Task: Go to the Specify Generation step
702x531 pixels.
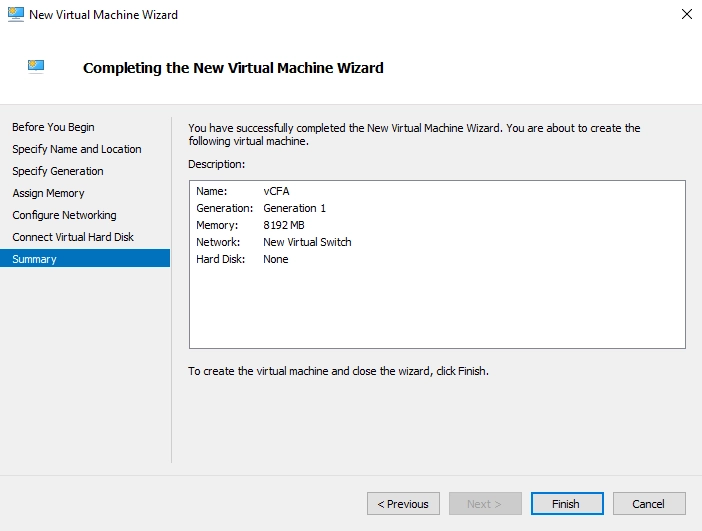Action: click(x=58, y=171)
